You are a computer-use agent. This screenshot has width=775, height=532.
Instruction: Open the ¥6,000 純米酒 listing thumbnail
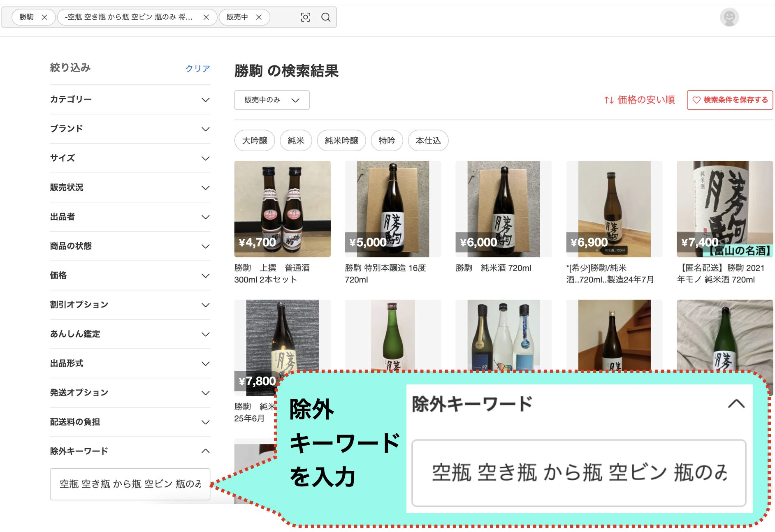(504, 209)
